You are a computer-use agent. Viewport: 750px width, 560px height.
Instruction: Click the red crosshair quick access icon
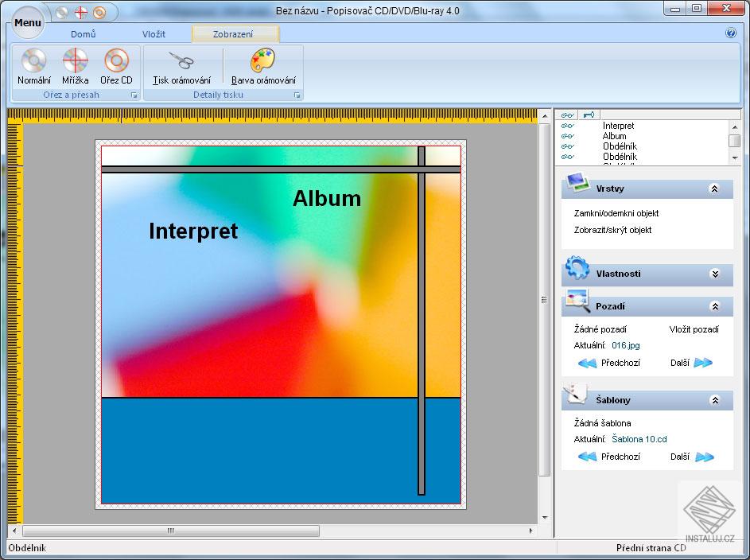(80, 12)
